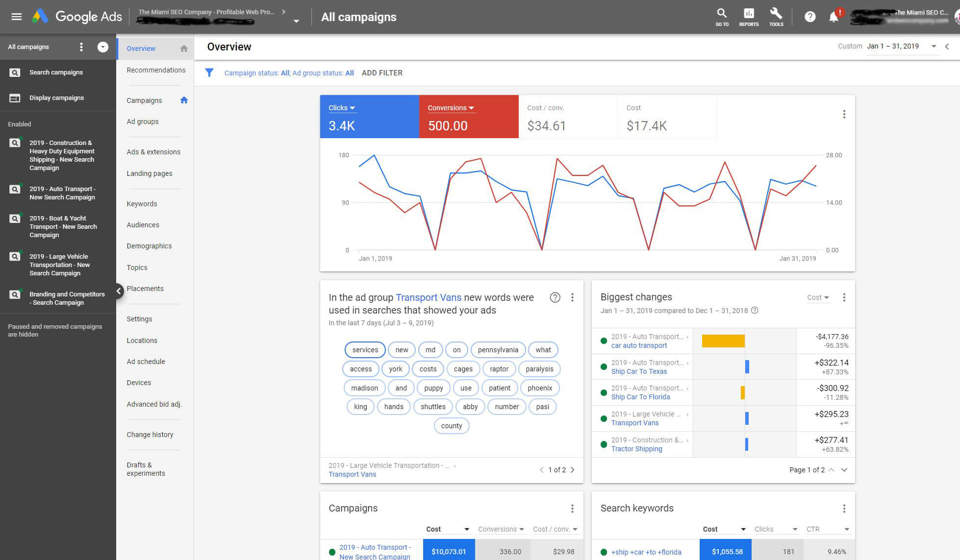
Task: Open the Reports icon
Action: 749,17
